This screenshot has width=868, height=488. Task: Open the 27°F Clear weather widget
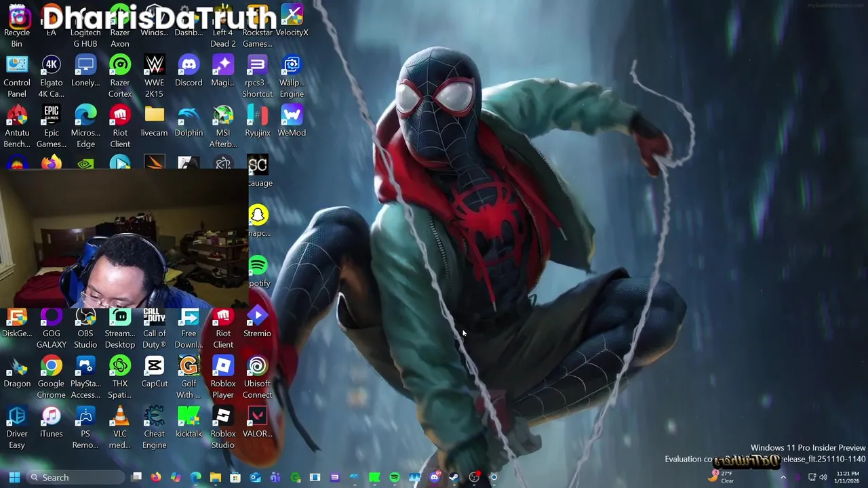722,477
